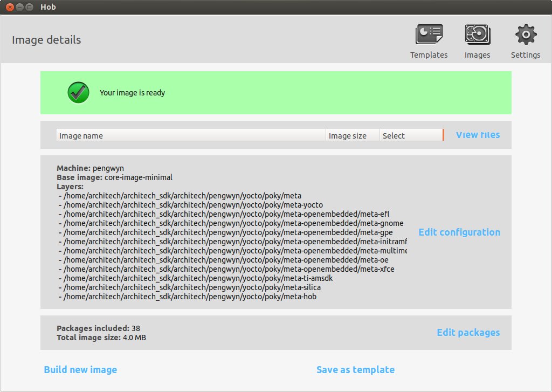Click the layer path ending in meta-initramf
The width and height of the screenshot is (552, 392).
(233, 241)
